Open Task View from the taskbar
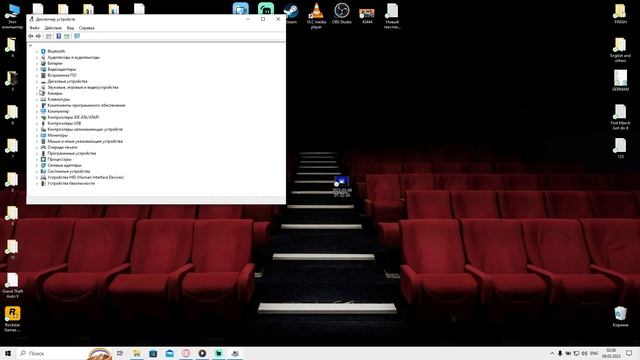 pos(120,353)
